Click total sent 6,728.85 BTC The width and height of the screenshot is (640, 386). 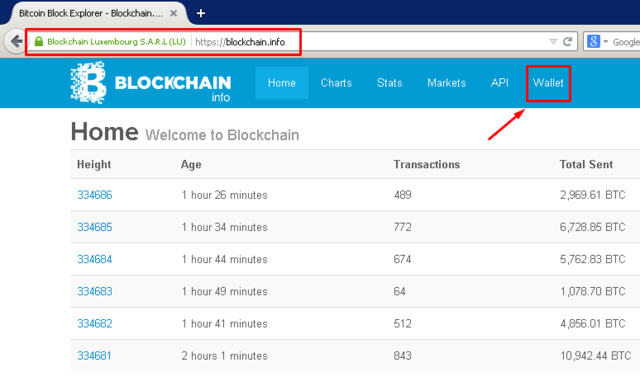(593, 227)
